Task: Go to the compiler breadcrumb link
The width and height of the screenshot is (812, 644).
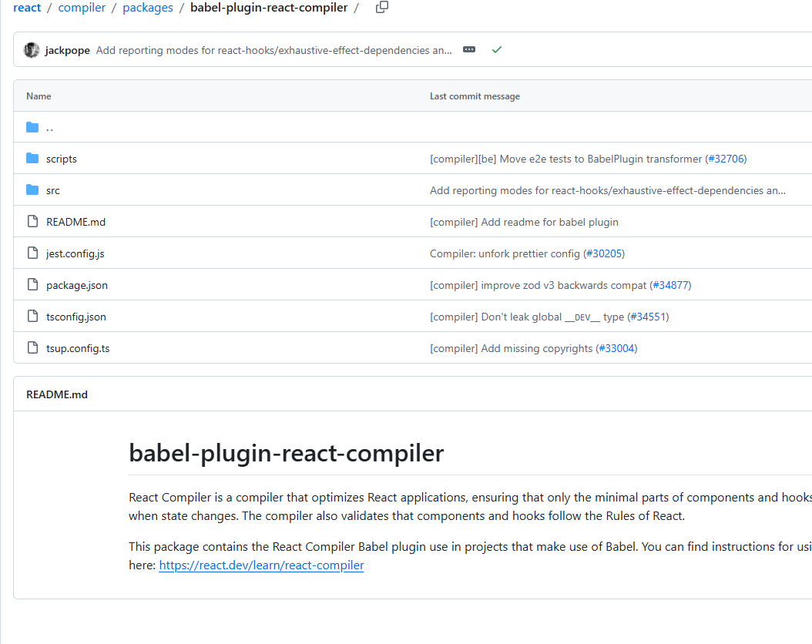Action: (82, 8)
